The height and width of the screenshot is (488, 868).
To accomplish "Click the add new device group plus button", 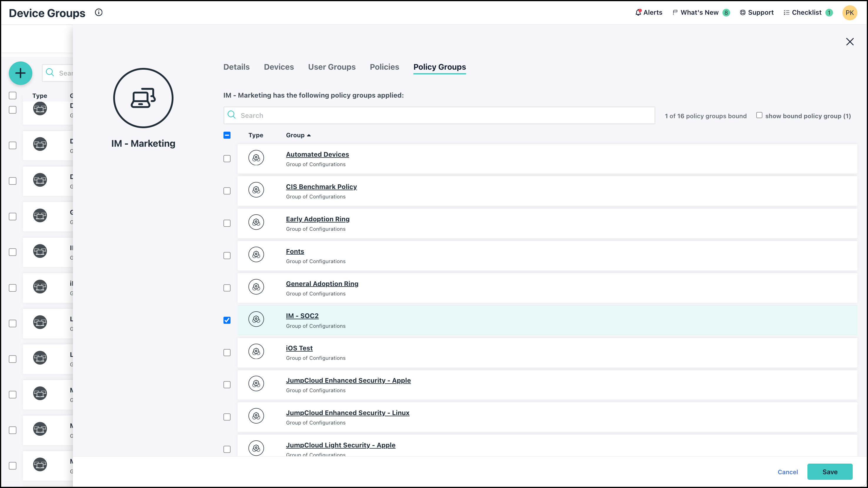I will tap(21, 73).
